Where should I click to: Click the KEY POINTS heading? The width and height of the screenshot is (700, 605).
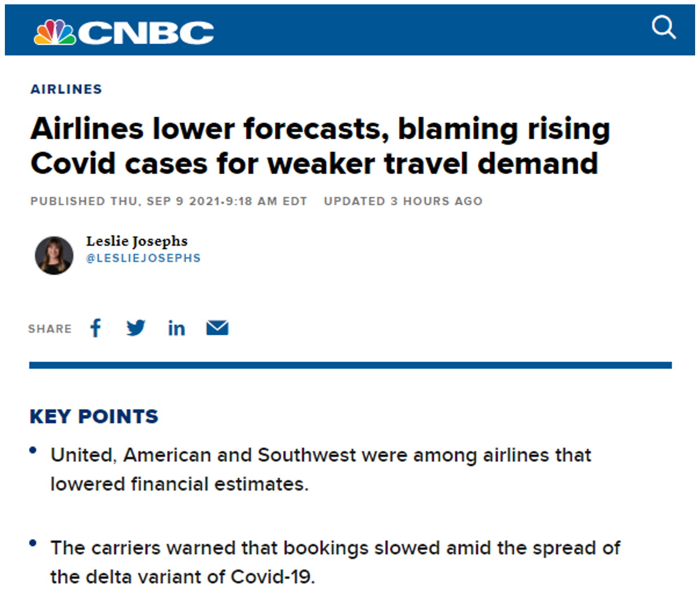point(94,417)
